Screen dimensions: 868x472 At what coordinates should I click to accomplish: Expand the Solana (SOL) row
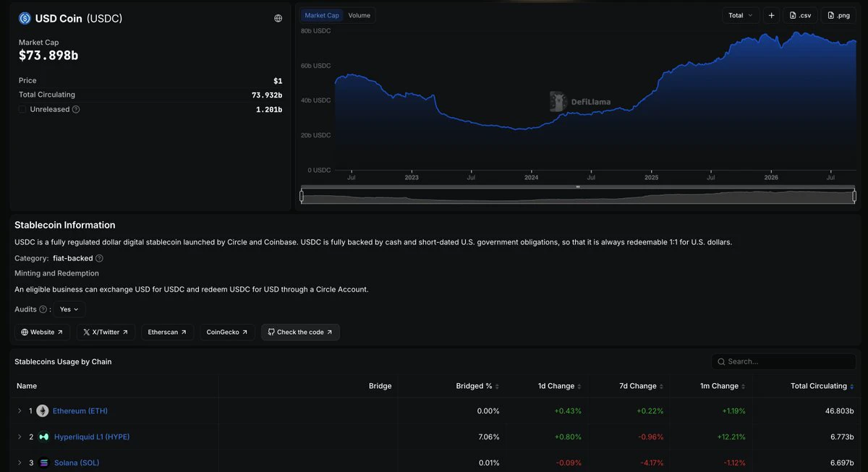(x=20, y=463)
